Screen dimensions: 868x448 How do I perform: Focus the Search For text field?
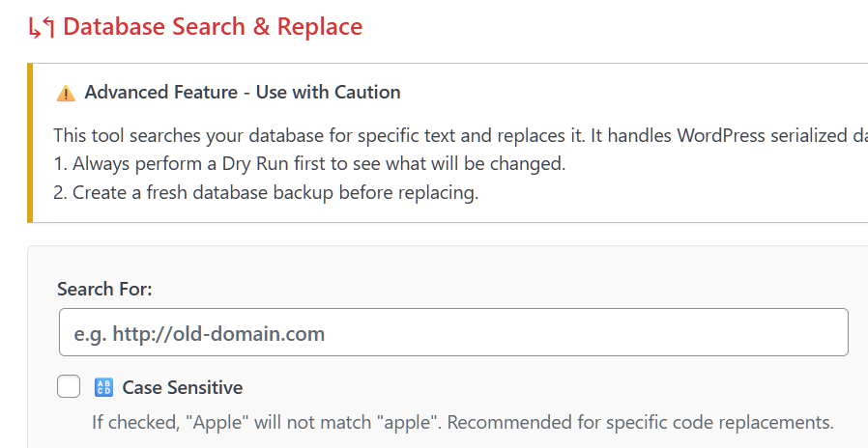[453, 333]
